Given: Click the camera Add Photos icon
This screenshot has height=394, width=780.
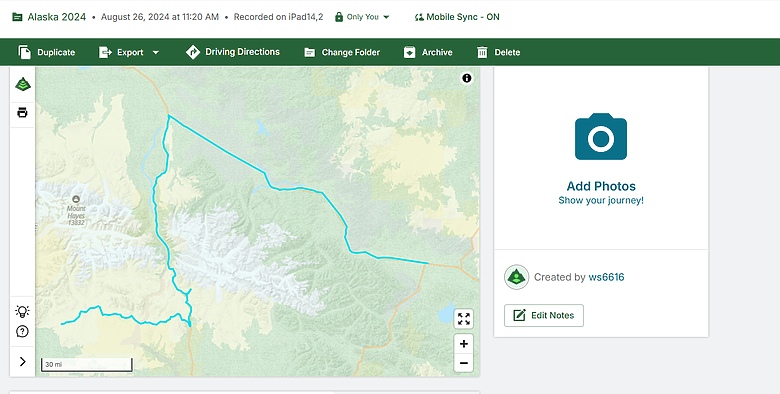Looking at the screenshot, I should coord(601,136).
